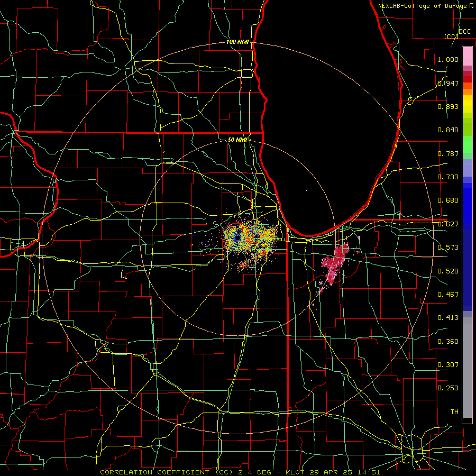
Task: Click the TH threshold label on the scale
Action: click(x=454, y=412)
